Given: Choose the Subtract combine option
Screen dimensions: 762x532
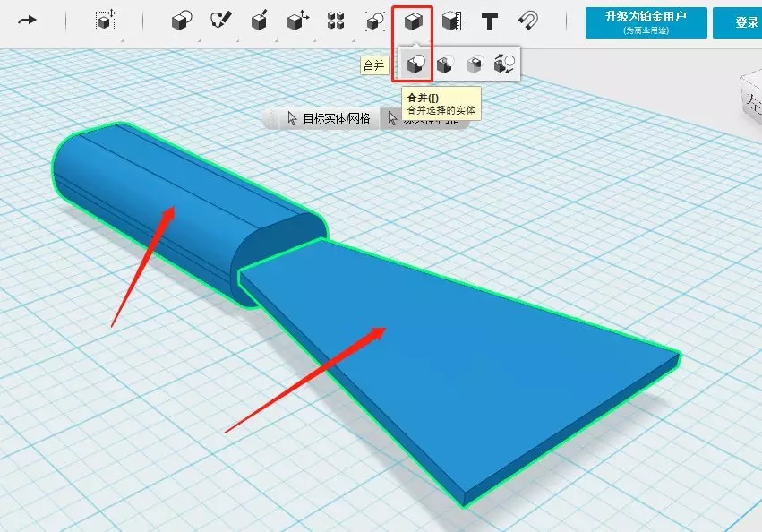Looking at the screenshot, I should click(445, 64).
